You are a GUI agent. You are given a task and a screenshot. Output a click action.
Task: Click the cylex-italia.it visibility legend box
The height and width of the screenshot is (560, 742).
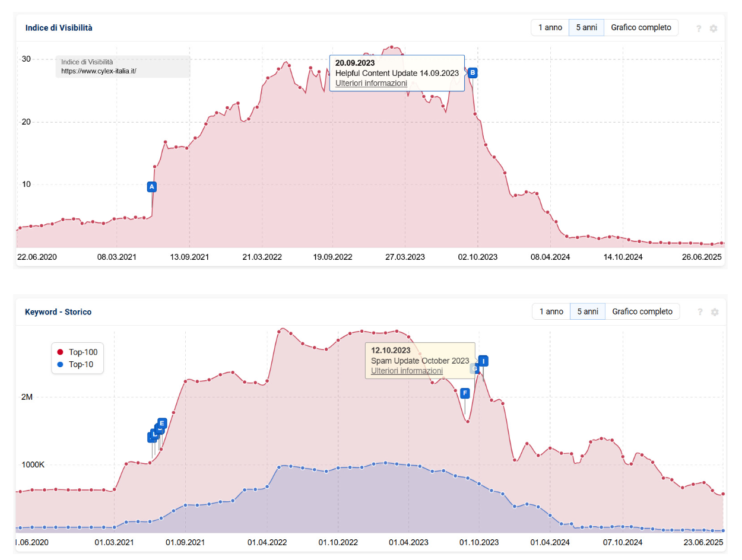tap(123, 66)
